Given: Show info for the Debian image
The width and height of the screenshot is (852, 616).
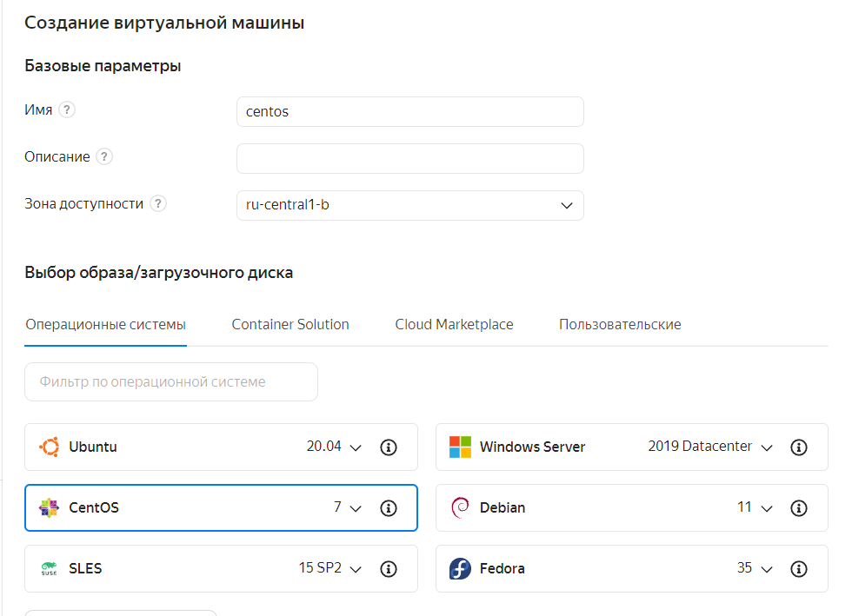Looking at the screenshot, I should tap(798, 508).
